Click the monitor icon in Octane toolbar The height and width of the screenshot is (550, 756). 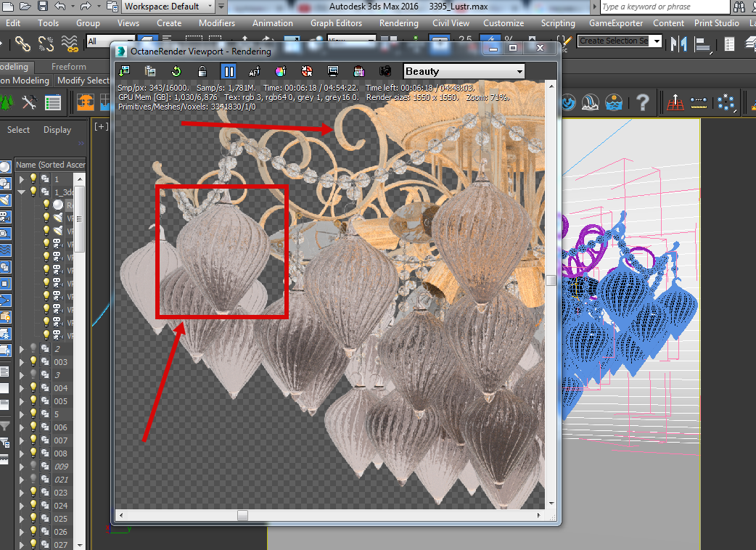click(333, 72)
